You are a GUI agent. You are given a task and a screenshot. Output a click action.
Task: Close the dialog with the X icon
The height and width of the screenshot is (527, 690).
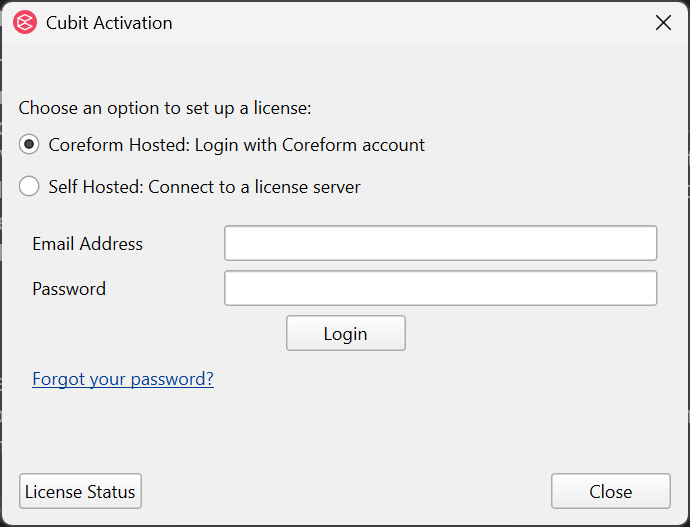click(x=663, y=22)
